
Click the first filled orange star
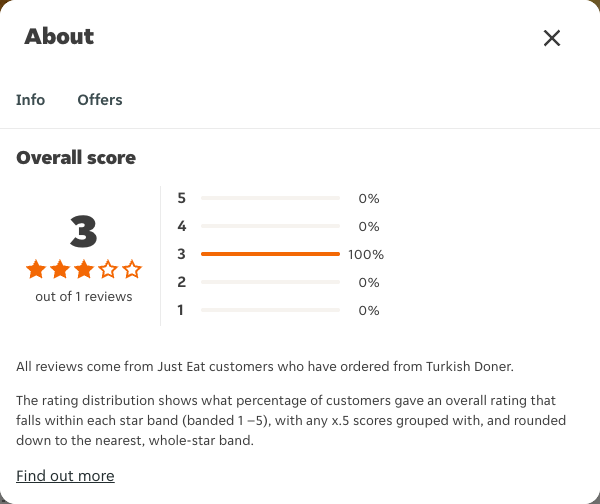click(x=36, y=269)
